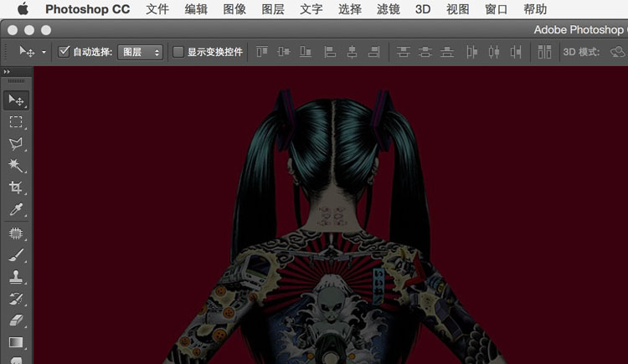Open the 图像 menu
The width and height of the screenshot is (628, 364).
pyautogui.click(x=234, y=9)
